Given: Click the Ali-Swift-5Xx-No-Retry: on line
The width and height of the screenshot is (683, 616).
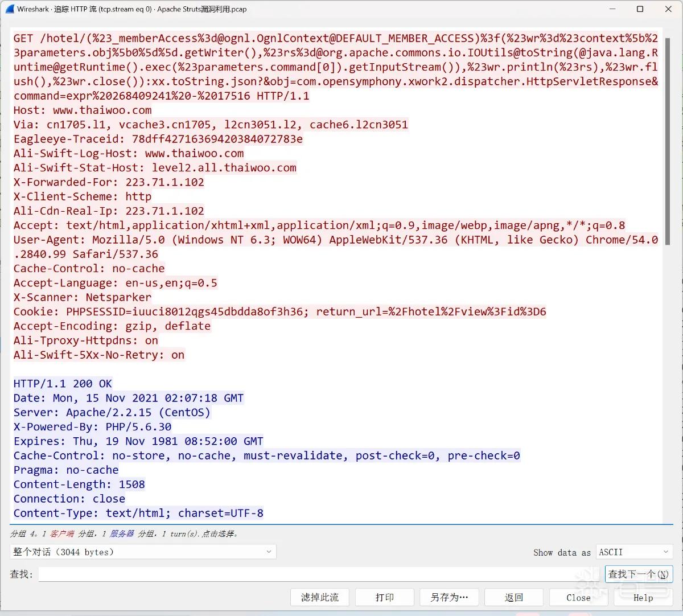Looking at the screenshot, I should [x=99, y=355].
